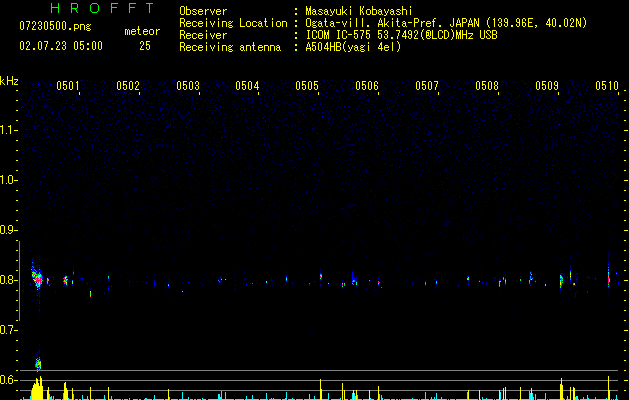
Task: Click the 0502 time marker
Action: 128,85
